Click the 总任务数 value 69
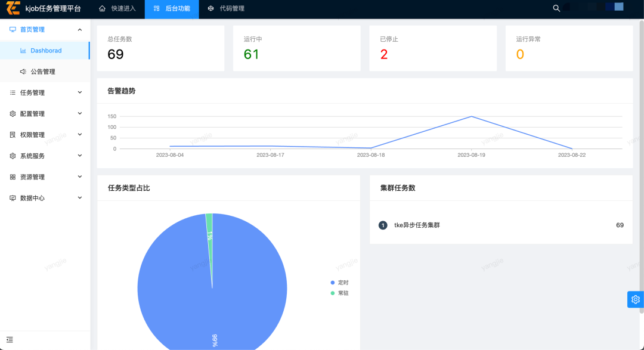644x350 pixels. pyautogui.click(x=116, y=54)
